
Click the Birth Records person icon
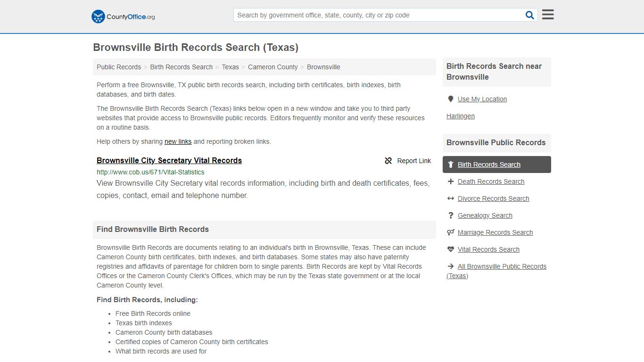point(451,165)
